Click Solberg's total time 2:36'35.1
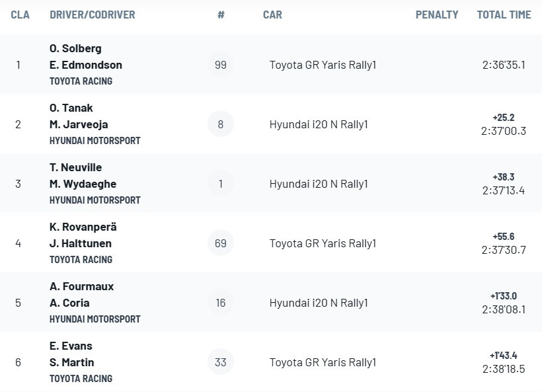This screenshot has width=542, height=392. (504, 65)
